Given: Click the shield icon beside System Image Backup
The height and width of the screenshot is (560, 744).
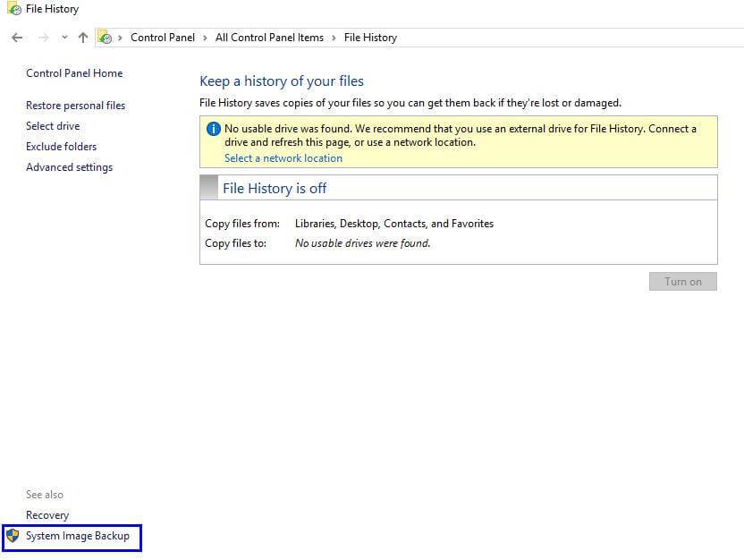Looking at the screenshot, I should pyautogui.click(x=13, y=536).
